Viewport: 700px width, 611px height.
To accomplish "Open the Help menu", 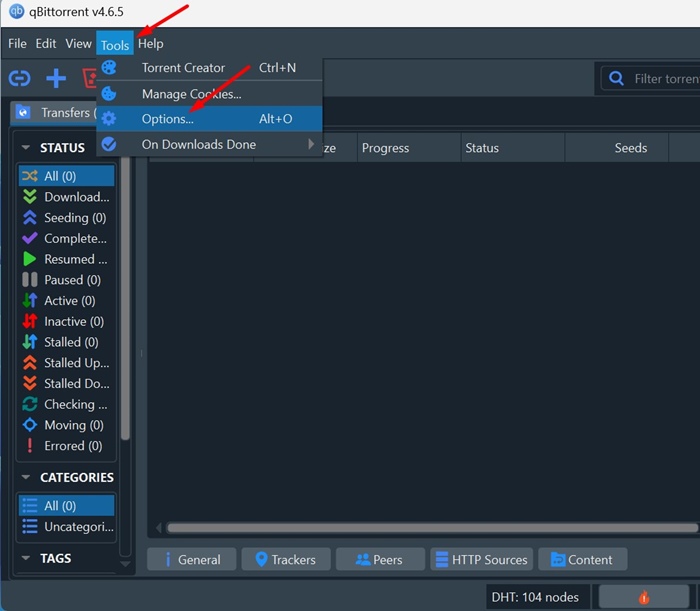I will tap(150, 43).
